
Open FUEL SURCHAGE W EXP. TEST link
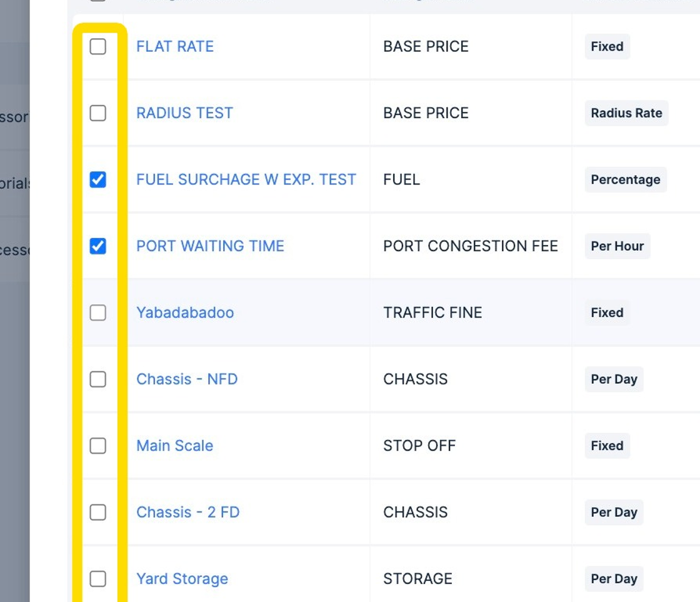coord(246,179)
